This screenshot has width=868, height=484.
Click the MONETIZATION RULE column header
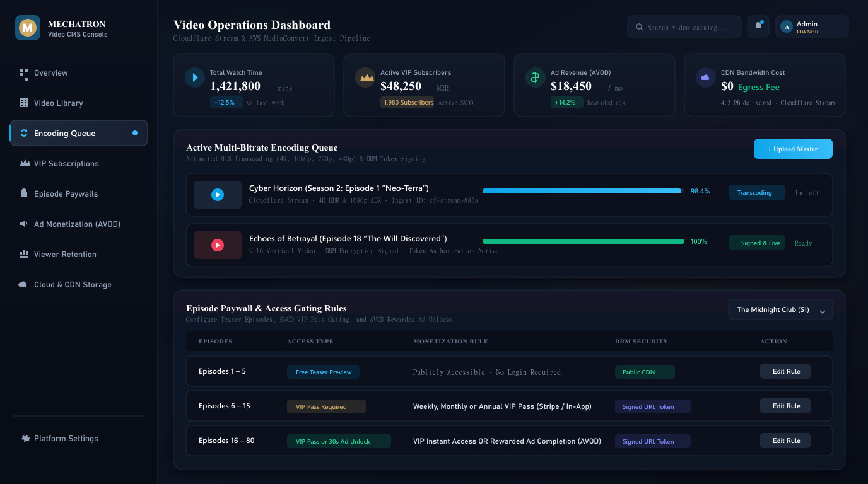(x=450, y=341)
